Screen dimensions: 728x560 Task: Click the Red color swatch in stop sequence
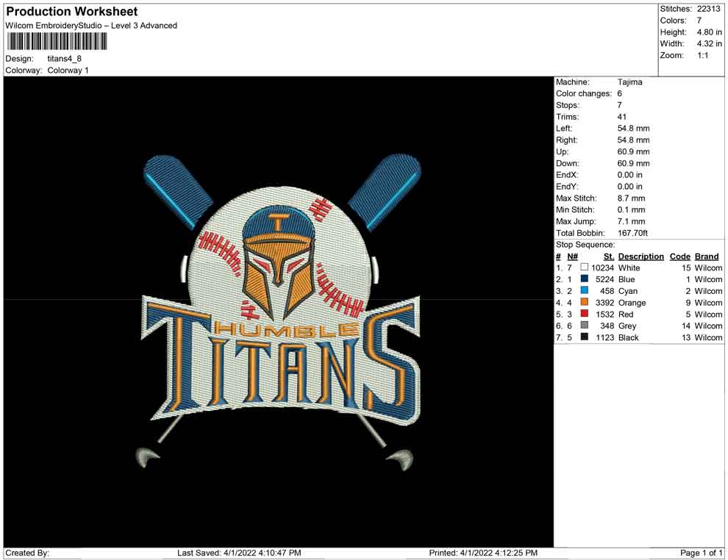[x=585, y=314]
